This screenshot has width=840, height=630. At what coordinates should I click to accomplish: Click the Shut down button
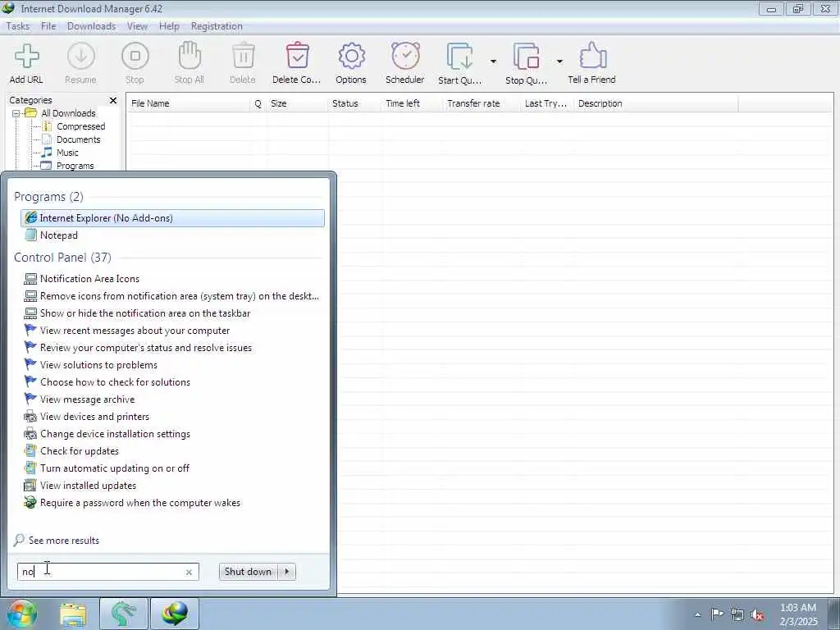248,572
